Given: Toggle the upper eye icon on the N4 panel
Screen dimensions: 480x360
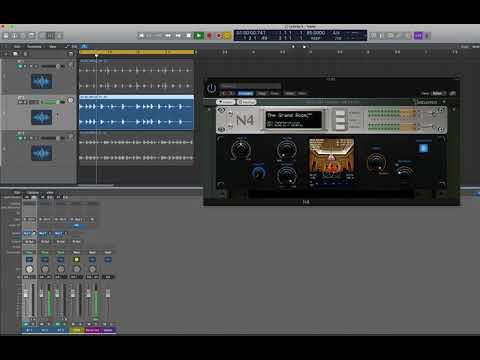Looking at the screenshot, I should (221, 110).
